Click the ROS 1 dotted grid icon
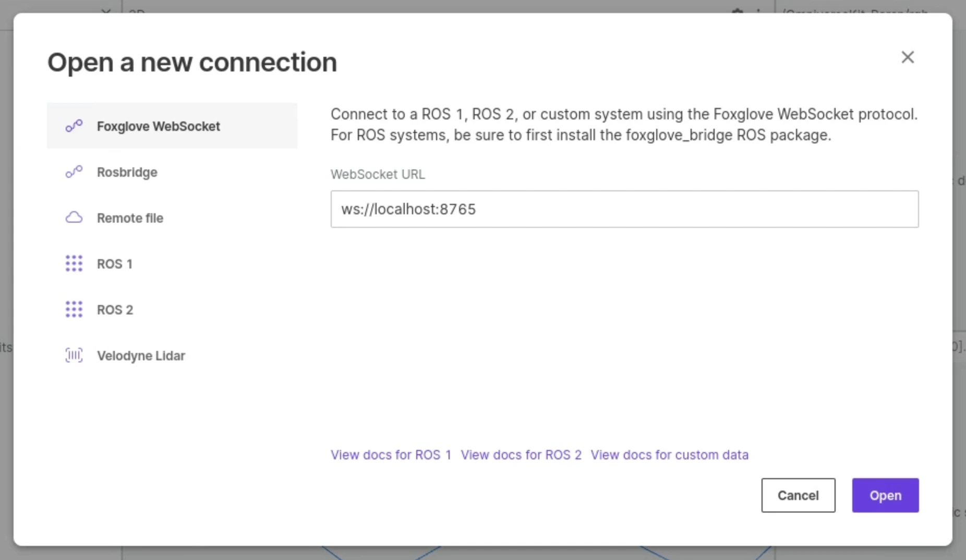Screen dimensions: 966x560 [x=74, y=263]
